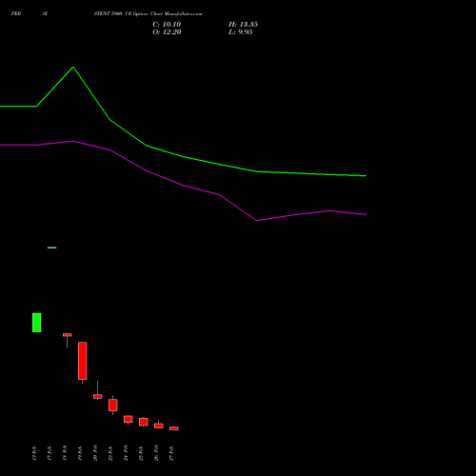Click the high value H: 13.35
Image resolution: width=476 pixels, height=476 pixels.
coord(243,25)
